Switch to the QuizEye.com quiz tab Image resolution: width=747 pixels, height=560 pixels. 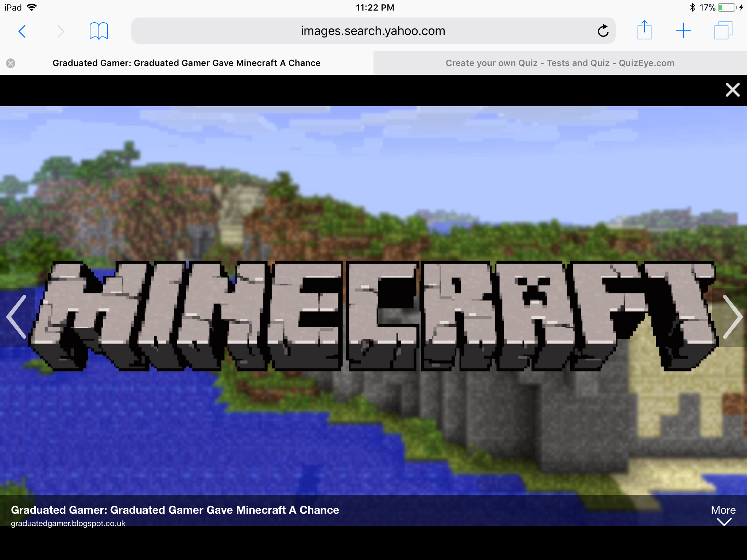[560, 63]
